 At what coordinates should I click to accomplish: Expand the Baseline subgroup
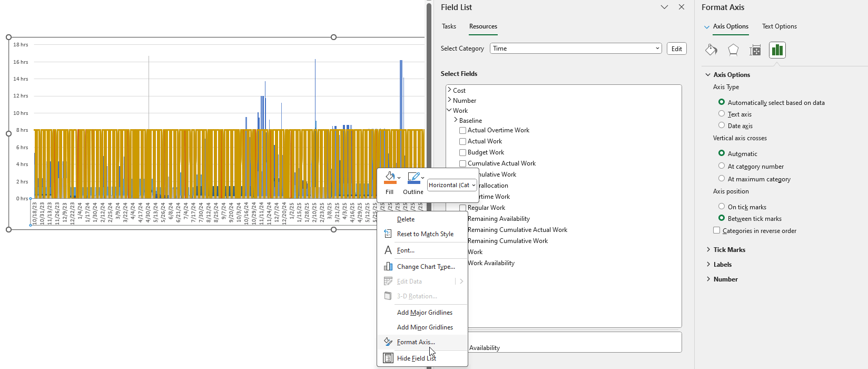tap(456, 120)
